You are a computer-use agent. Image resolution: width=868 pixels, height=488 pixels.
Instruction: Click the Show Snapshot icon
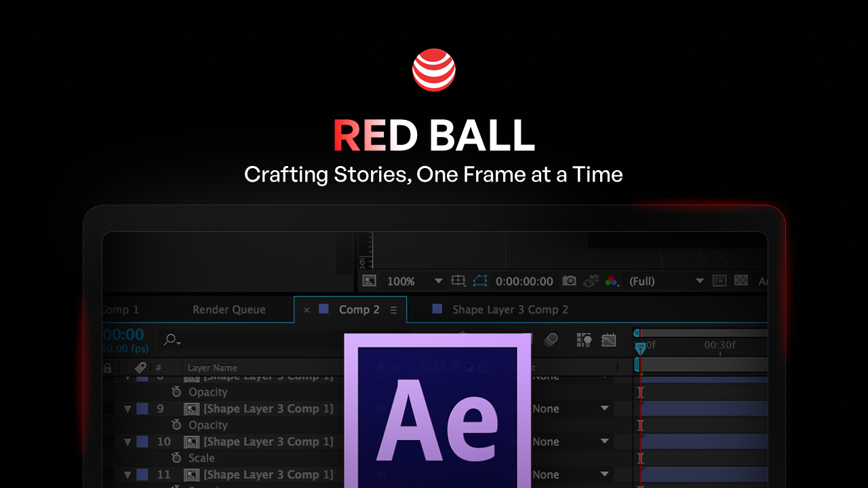pos(591,281)
